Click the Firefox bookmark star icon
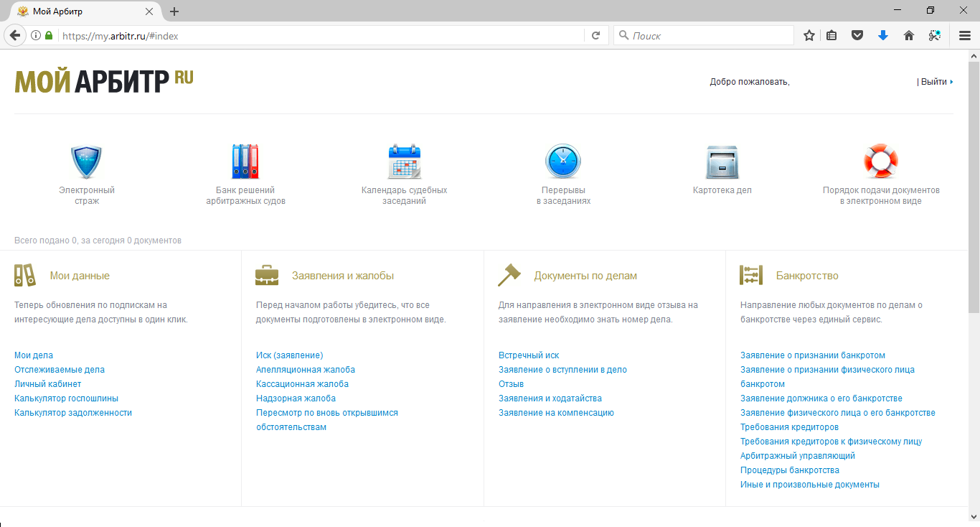This screenshot has height=527, width=980. (x=809, y=35)
